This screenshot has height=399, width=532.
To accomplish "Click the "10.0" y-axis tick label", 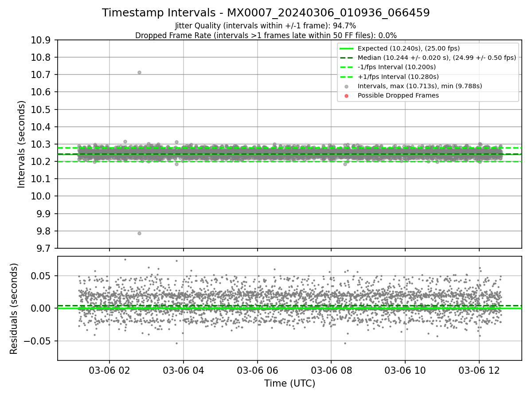I will tap(41, 196).
